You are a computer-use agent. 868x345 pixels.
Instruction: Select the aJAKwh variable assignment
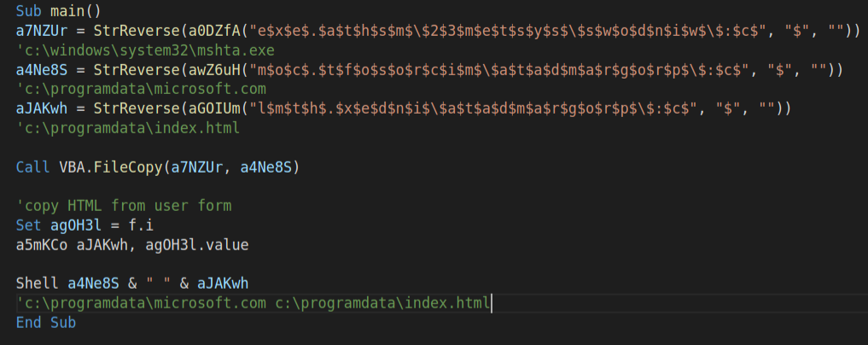pos(404,109)
